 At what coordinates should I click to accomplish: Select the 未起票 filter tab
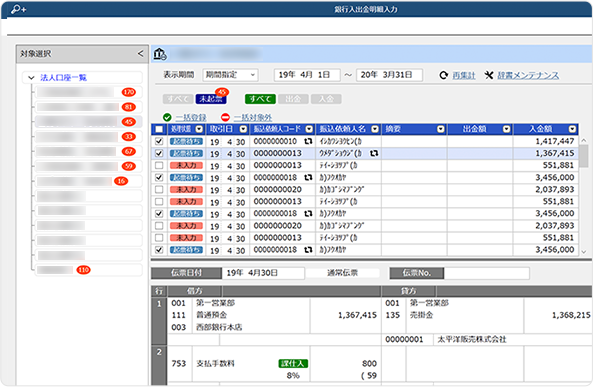(x=211, y=99)
